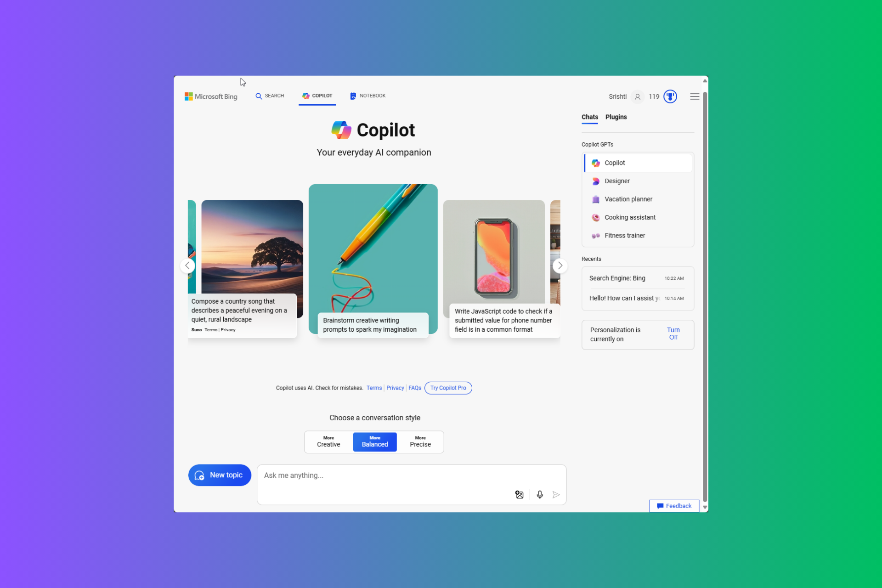The image size is (882, 588).
Task: Switch to the Plugins tab
Action: tap(615, 116)
